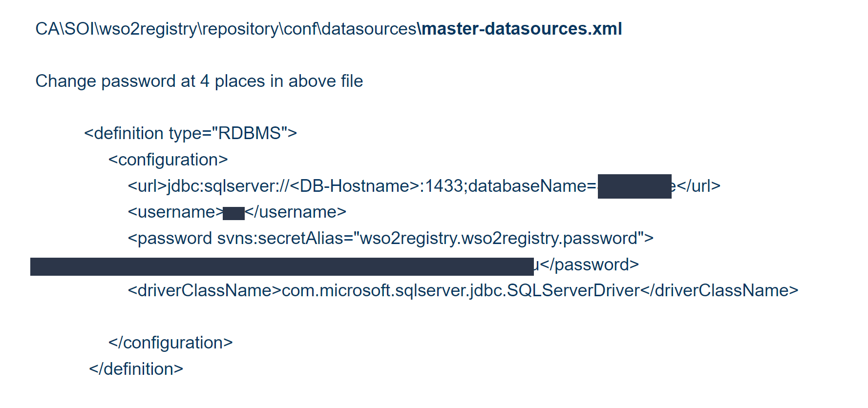Click the opening <configuration> tag

point(168,160)
